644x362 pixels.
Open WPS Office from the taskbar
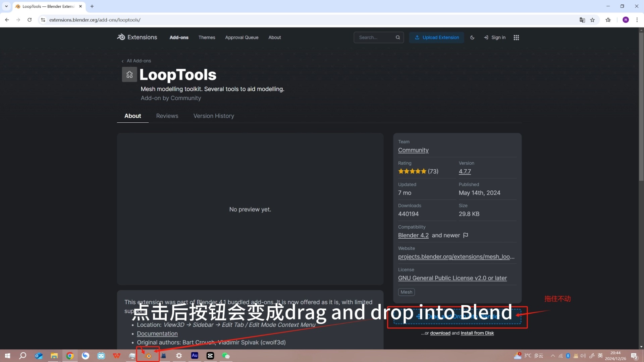click(x=117, y=356)
